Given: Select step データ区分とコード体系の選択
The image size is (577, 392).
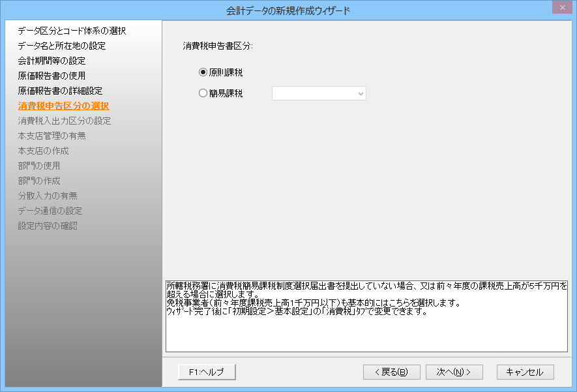Looking at the screenshot, I should 72,31.
